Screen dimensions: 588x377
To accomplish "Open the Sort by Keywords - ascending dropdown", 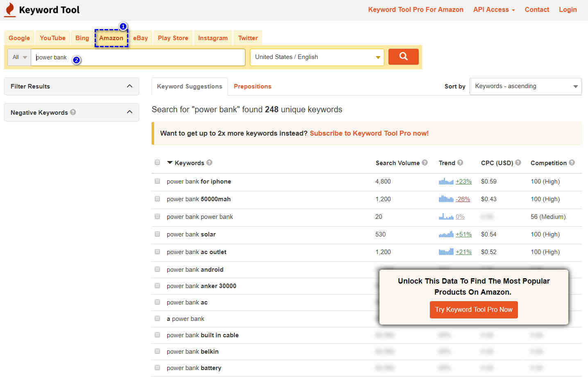I will tap(526, 86).
